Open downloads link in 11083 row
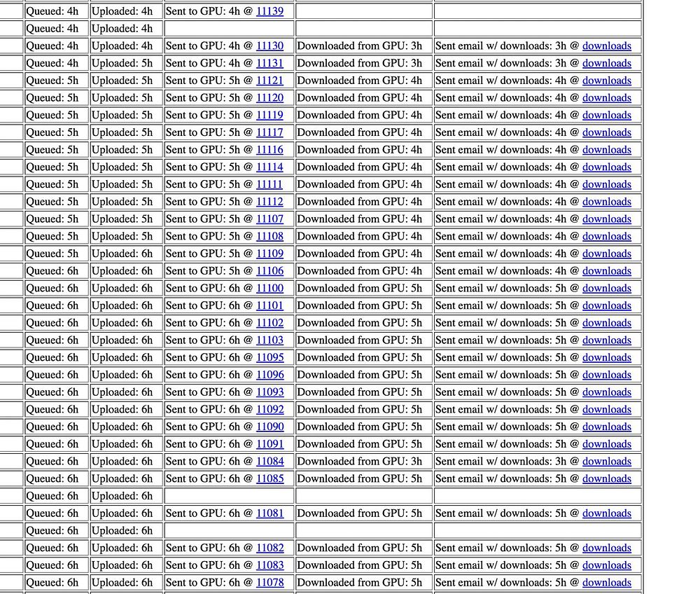Image resolution: width=700 pixels, height=594 pixels. (607, 565)
